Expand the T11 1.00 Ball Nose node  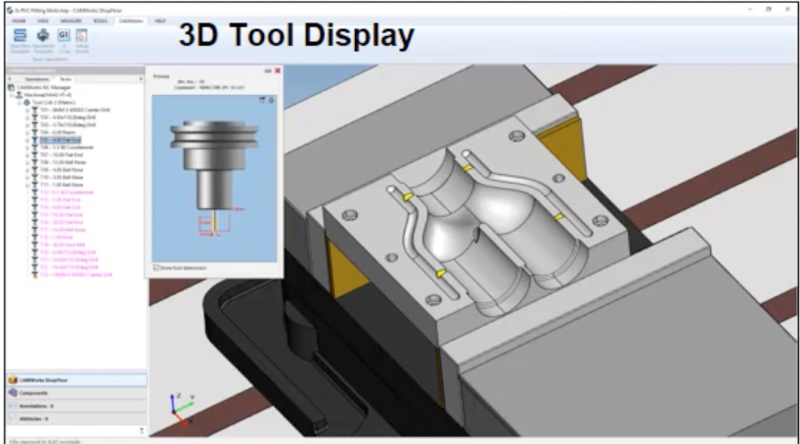pos(28,185)
